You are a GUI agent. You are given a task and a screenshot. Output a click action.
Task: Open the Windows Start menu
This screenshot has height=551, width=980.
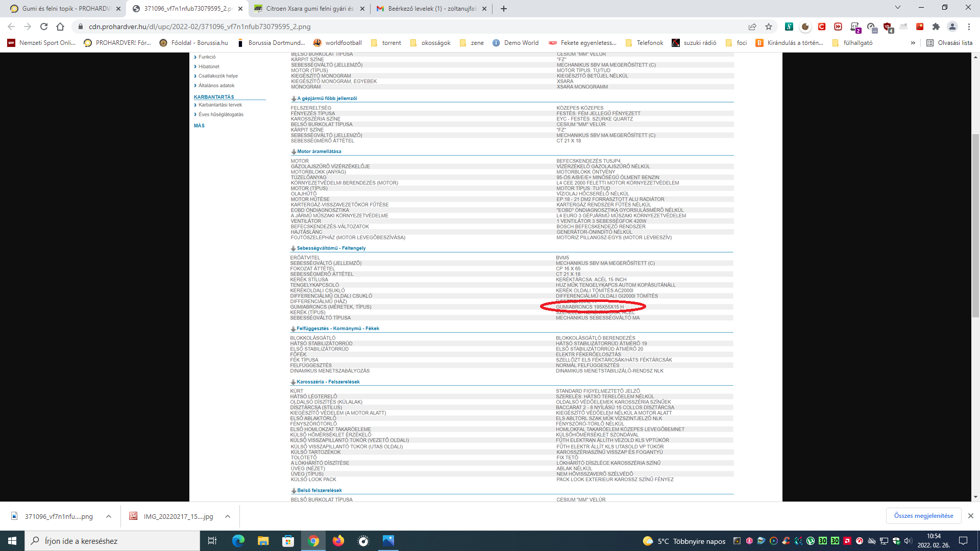(12, 541)
